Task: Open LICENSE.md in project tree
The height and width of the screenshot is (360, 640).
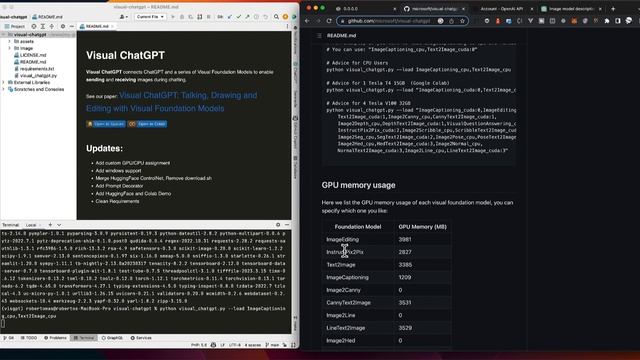Action: [33, 55]
